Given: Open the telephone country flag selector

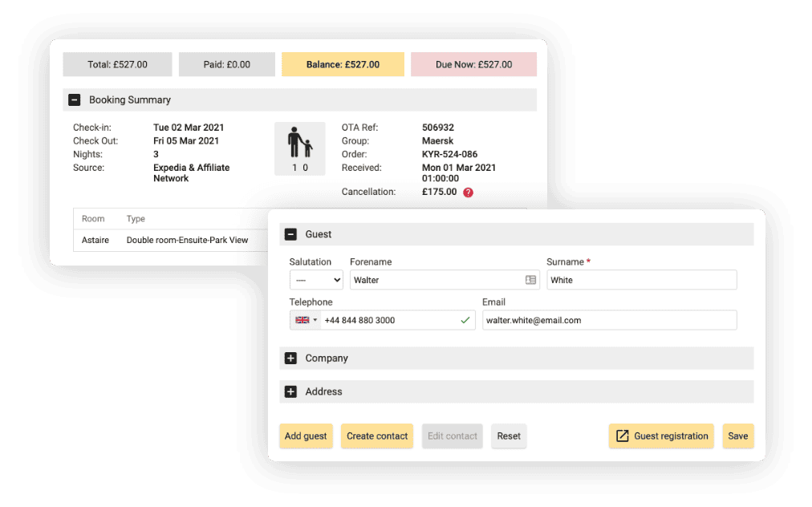Looking at the screenshot, I should point(306,320).
